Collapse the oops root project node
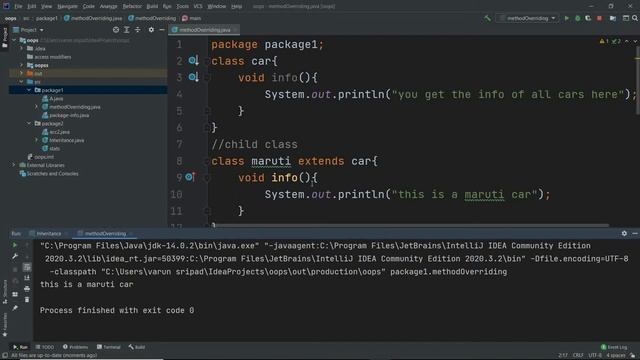 [14, 40]
